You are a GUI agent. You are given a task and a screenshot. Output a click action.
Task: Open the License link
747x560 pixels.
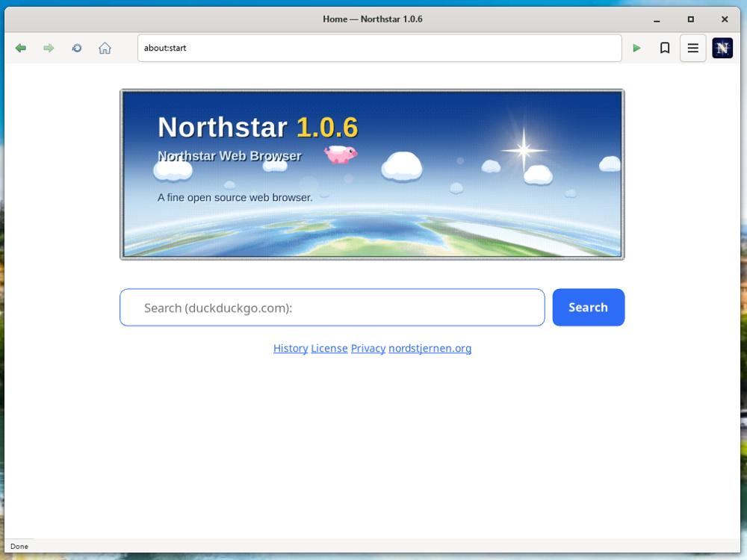pyautogui.click(x=329, y=348)
